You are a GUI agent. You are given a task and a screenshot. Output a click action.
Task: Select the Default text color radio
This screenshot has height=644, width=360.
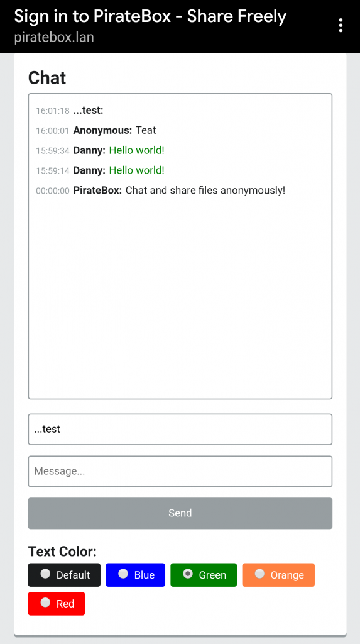click(x=46, y=574)
